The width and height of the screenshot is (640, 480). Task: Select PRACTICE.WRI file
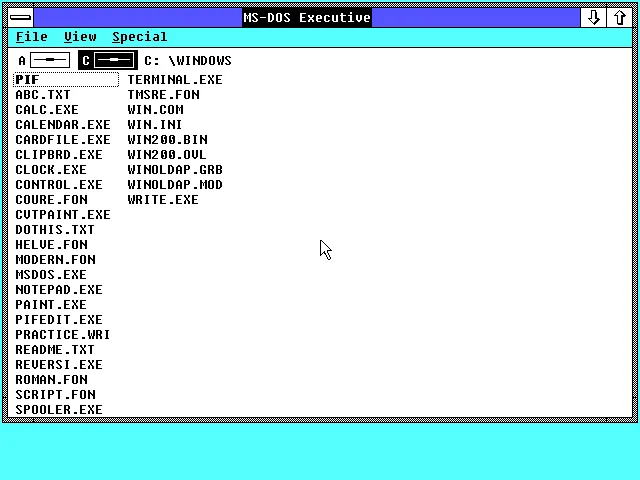click(63, 335)
